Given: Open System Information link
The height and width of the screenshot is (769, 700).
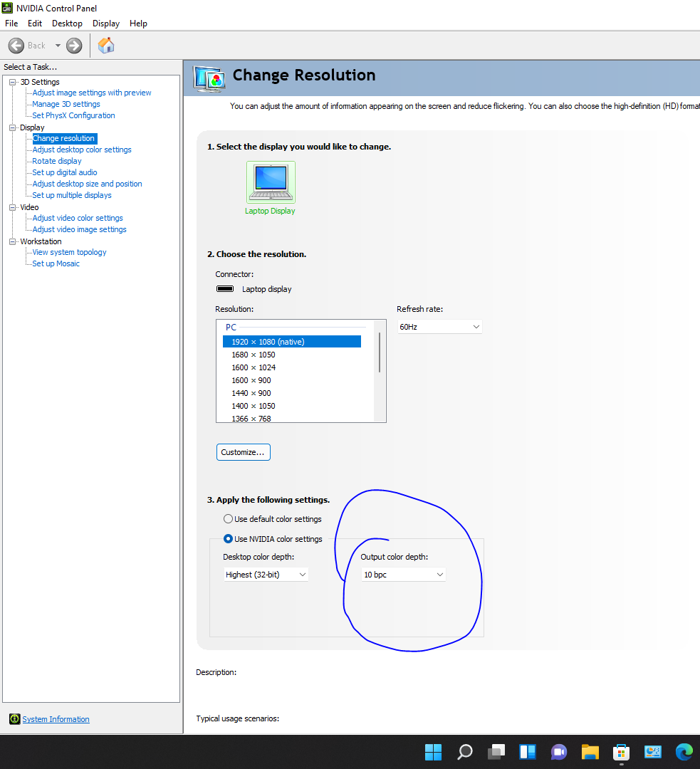Looking at the screenshot, I should (x=56, y=719).
